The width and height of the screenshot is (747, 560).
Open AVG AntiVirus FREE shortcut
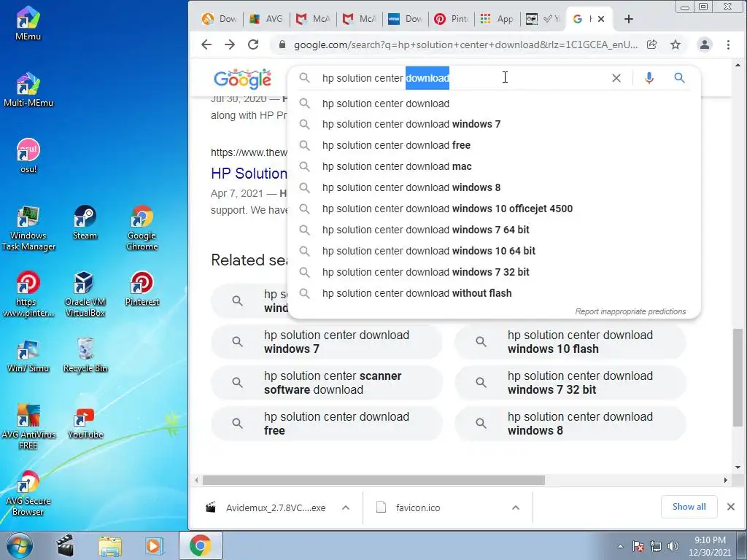28,427
